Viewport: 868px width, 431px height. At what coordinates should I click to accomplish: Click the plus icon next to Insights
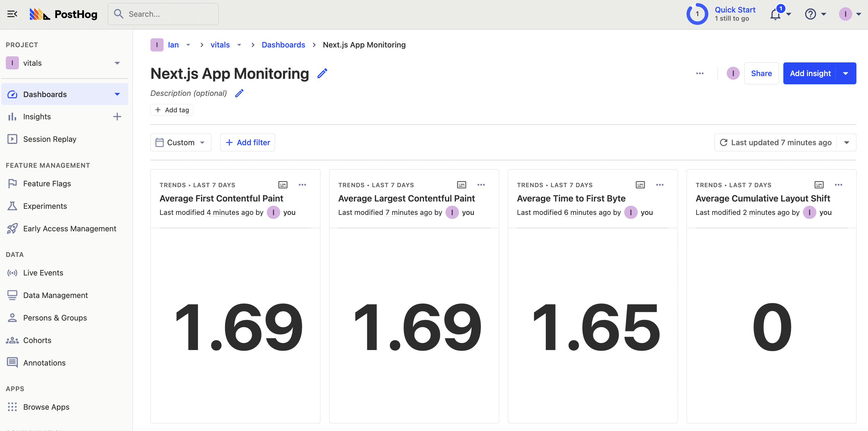117,117
